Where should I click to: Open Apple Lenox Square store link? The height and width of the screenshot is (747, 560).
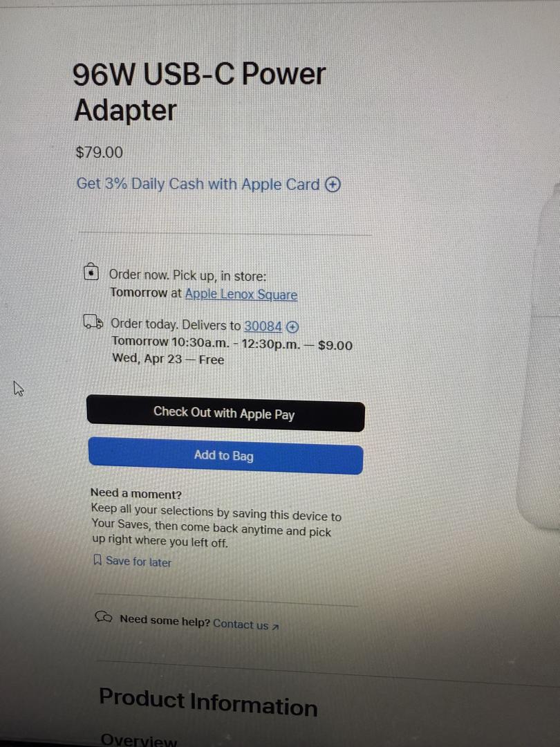click(x=241, y=295)
